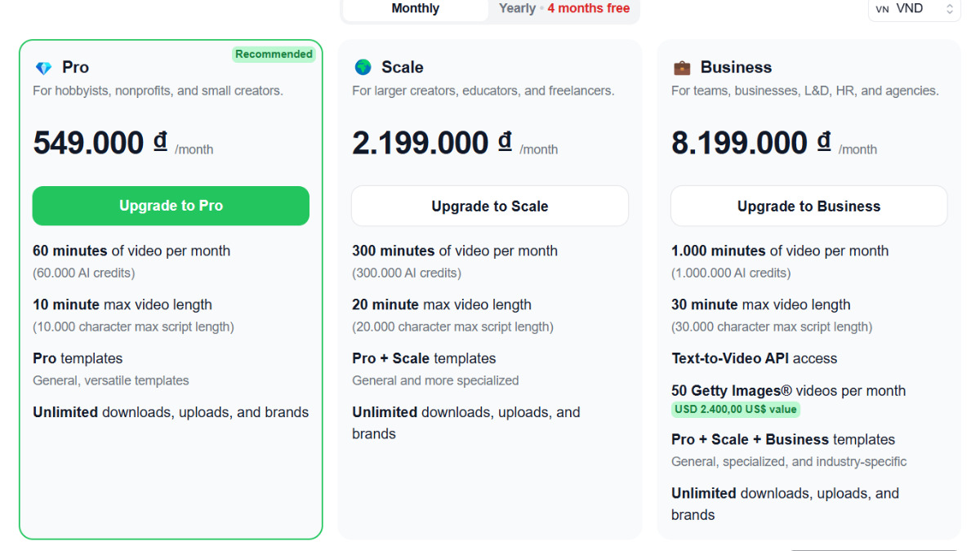The width and height of the screenshot is (980, 551).
Task: Click "(10.000 character max script length)"
Action: pyautogui.click(x=133, y=327)
